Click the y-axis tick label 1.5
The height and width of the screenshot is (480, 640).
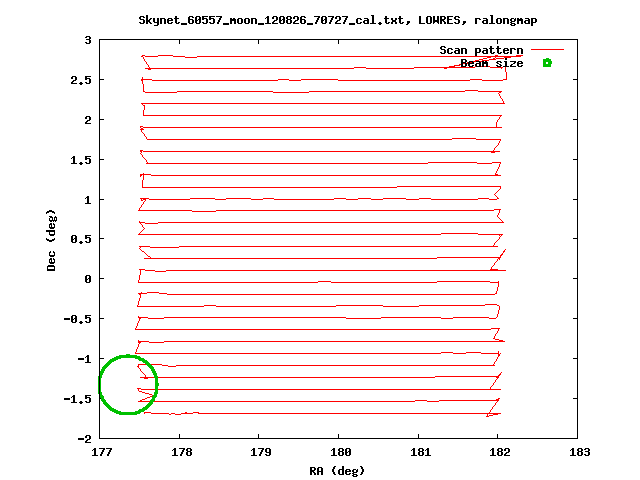point(81,160)
